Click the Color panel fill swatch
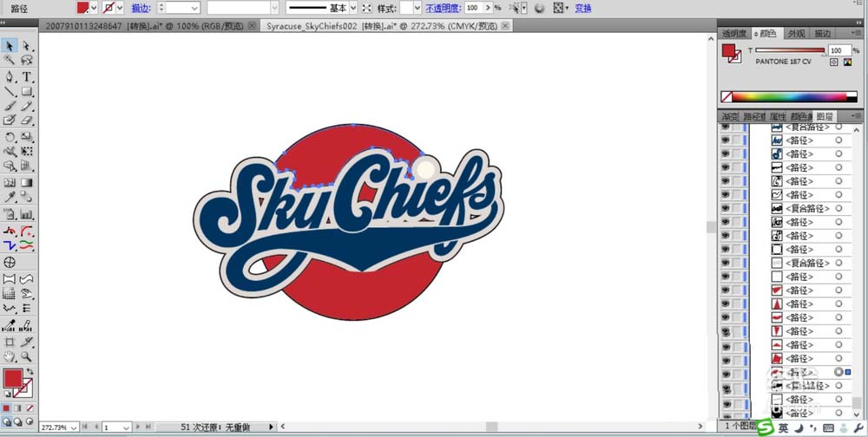Image resolution: width=868 pixels, height=437 pixels. pyautogui.click(x=729, y=51)
